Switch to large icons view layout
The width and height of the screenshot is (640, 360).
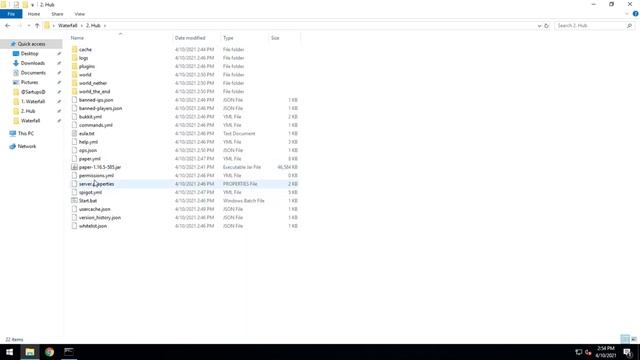tap(634, 339)
